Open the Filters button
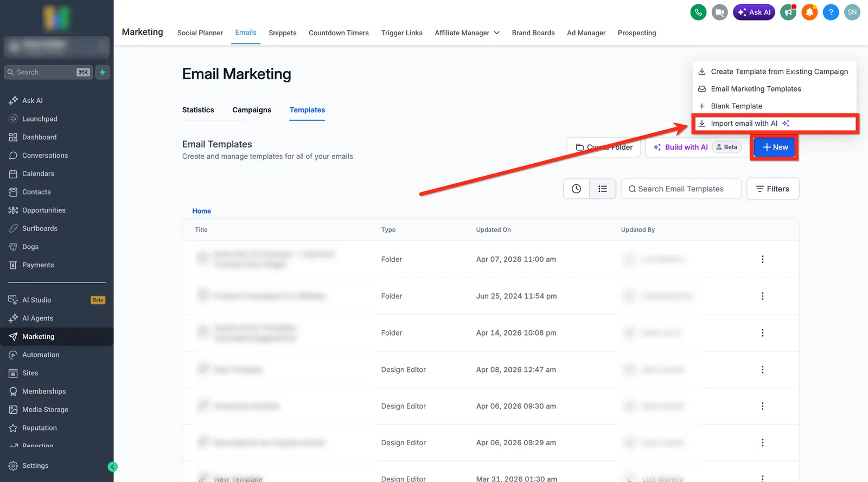Viewport: 868px width, 482px height. click(773, 189)
